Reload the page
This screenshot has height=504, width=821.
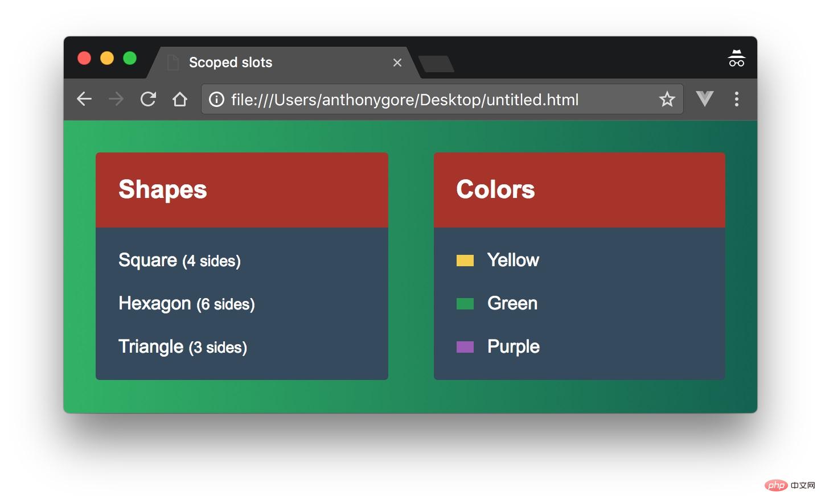coord(148,99)
